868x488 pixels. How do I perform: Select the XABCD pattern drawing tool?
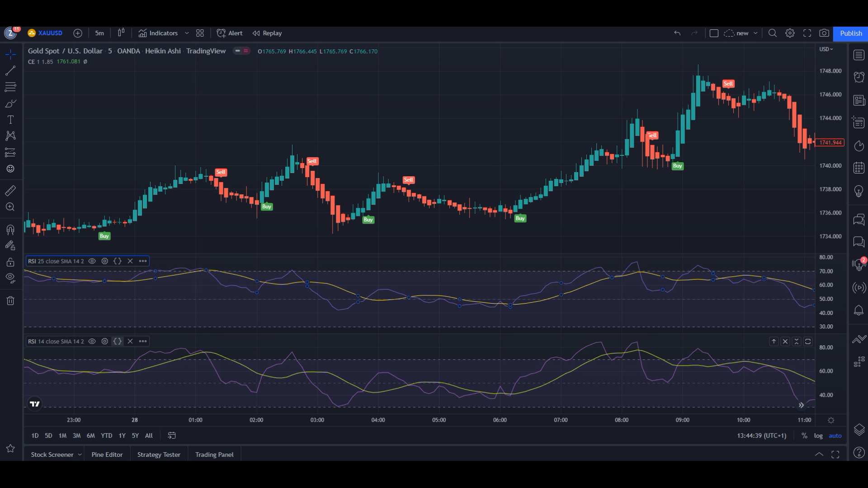coord(10,136)
